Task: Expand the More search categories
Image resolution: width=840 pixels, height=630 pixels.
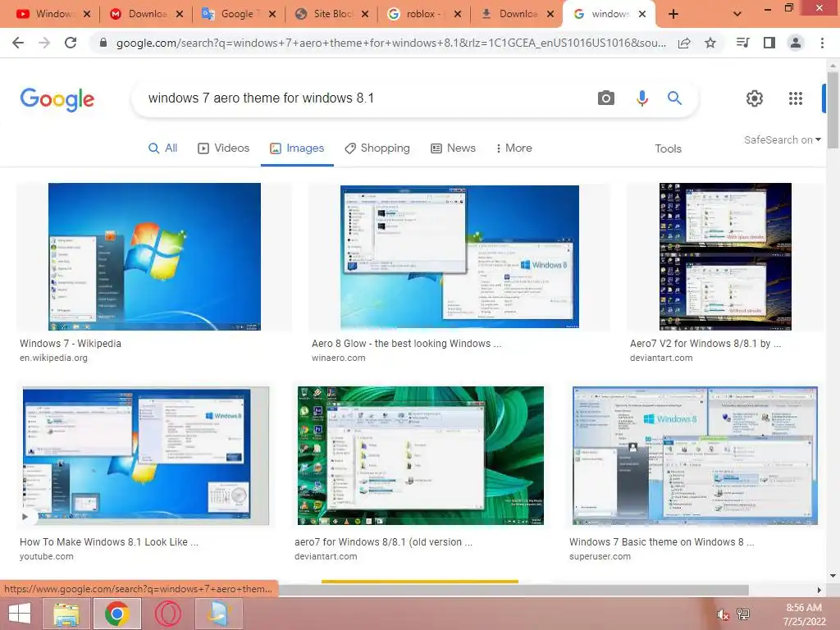Action: click(x=514, y=148)
